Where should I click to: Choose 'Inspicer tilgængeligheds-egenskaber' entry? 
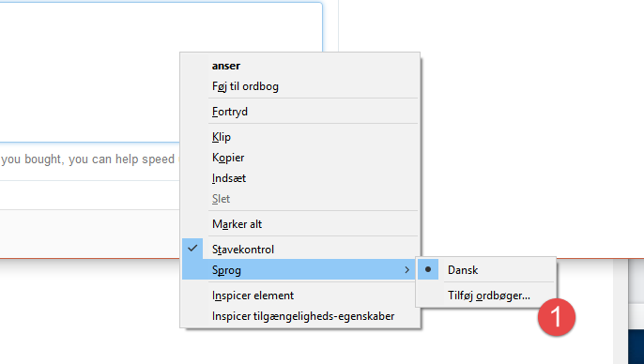point(300,316)
